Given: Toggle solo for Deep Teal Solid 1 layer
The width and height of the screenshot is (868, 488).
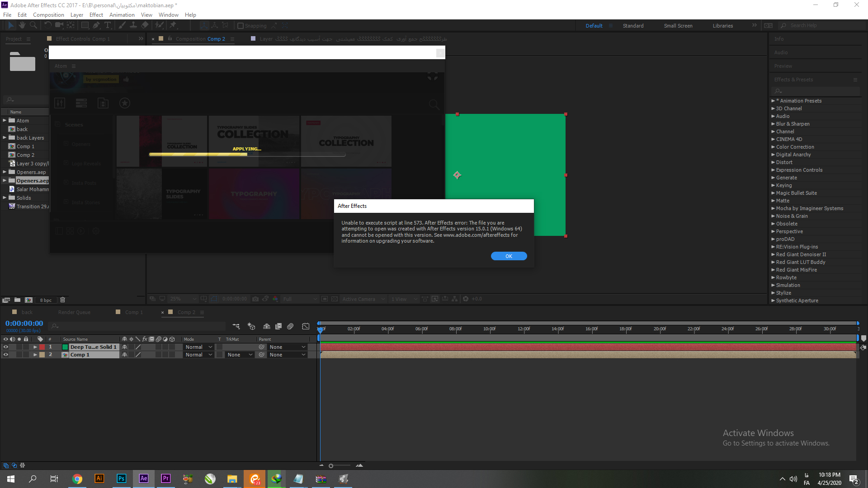Looking at the screenshot, I should coord(19,347).
